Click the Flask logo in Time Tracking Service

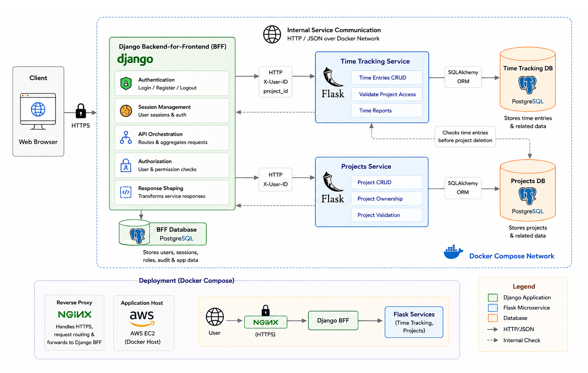(333, 83)
